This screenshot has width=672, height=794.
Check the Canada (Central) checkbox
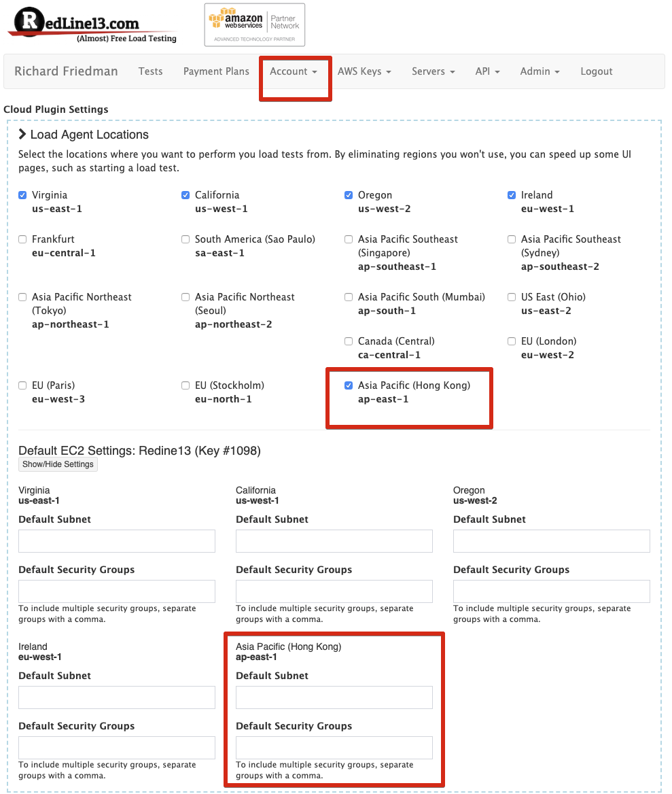click(x=349, y=341)
